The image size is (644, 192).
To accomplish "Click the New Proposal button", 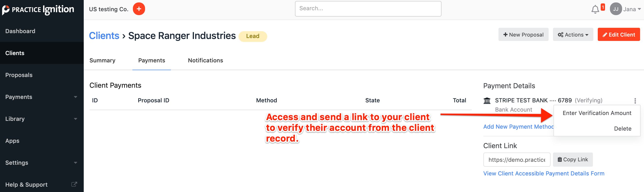I will (523, 35).
